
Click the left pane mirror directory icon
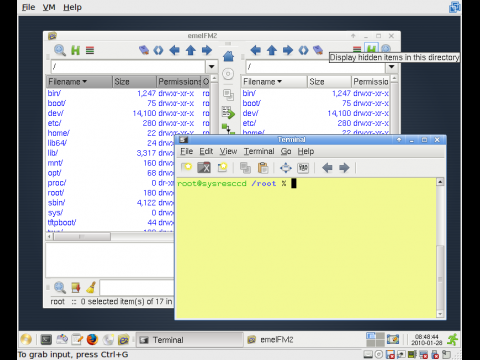point(158,50)
